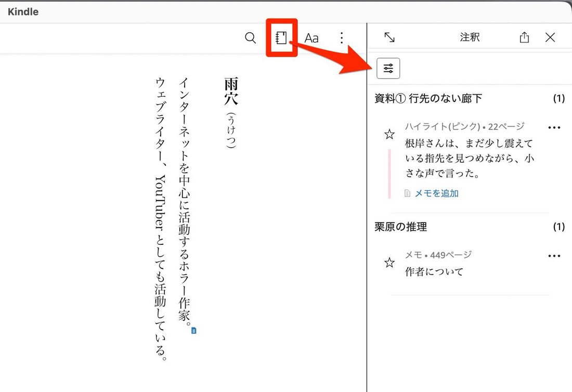Open the notebook annotations icon
This screenshot has width=572, height=392.
click(281, 37)
